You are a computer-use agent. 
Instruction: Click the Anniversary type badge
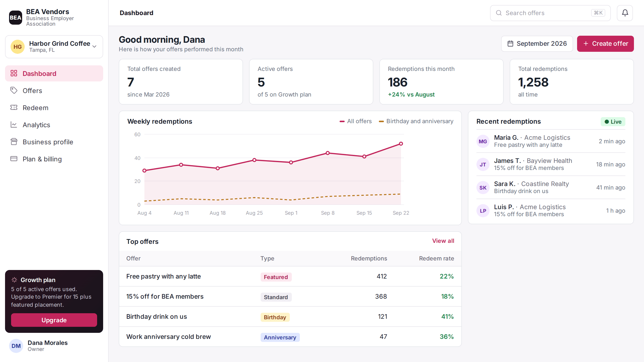tap(280, 337)
